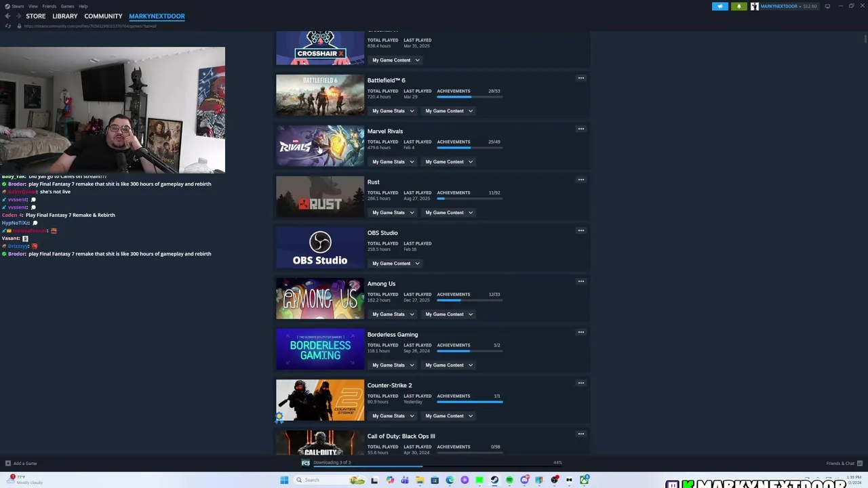Expand My Game Content for OBS Studio
The width and height of the screenshot is (868, 488).
coord(395,264)
